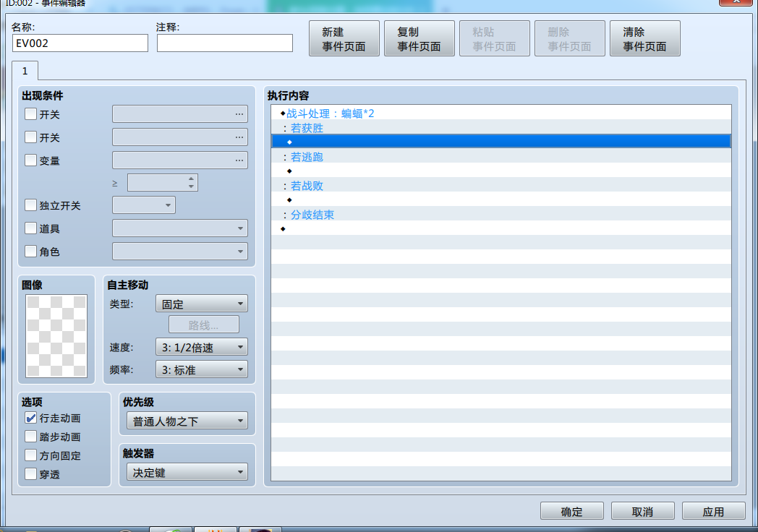Select the 若逃跑 branch line

point(501,157)
